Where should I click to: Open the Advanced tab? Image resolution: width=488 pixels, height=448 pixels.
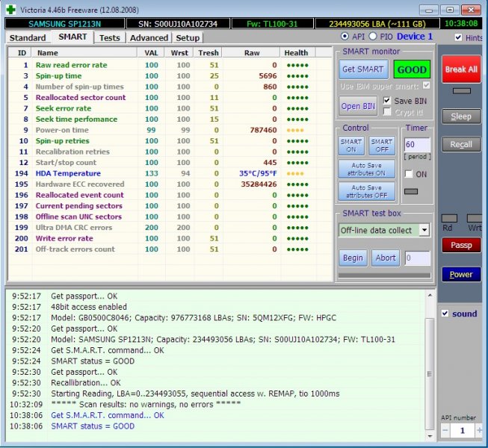point(149,37)
